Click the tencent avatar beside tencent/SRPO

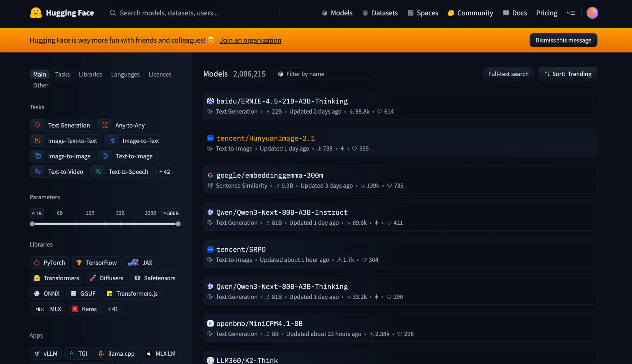211,250
